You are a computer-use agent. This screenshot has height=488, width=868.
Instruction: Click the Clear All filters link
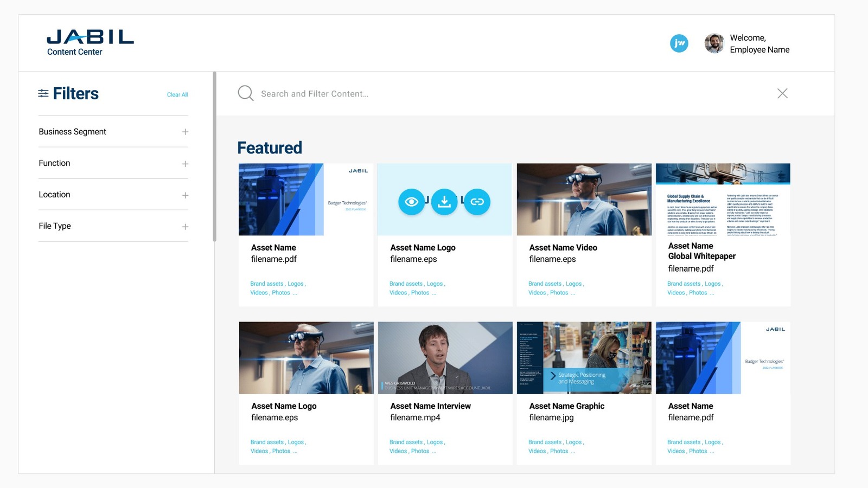pyautogui.click(x=177, y=94)
